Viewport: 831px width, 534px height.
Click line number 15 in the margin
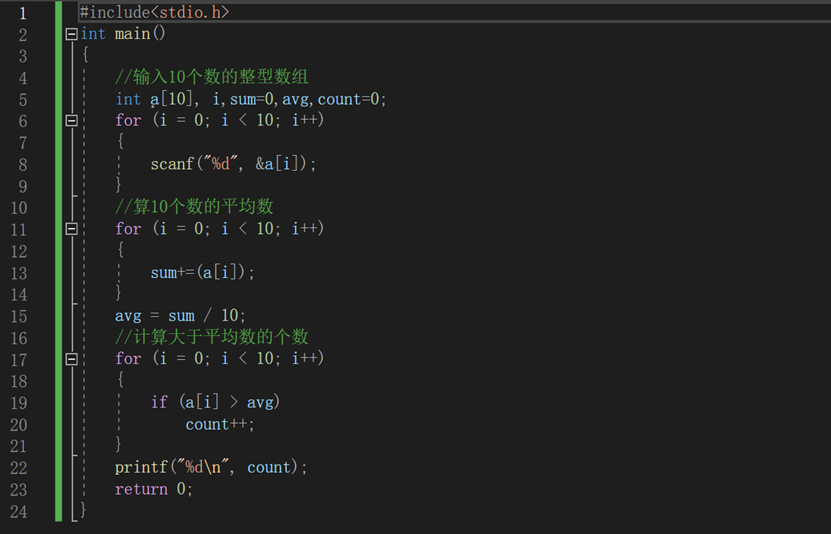click(18, 316)
